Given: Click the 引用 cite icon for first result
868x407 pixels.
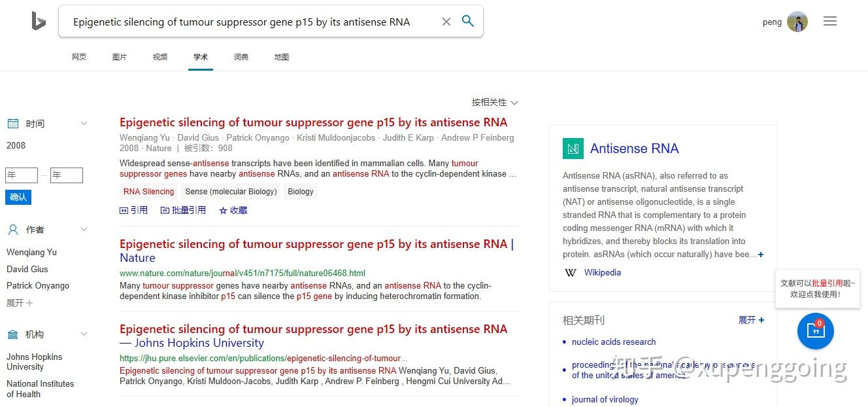Looking at the screenshot, I should pyautogui.click(x=124, y=211).
